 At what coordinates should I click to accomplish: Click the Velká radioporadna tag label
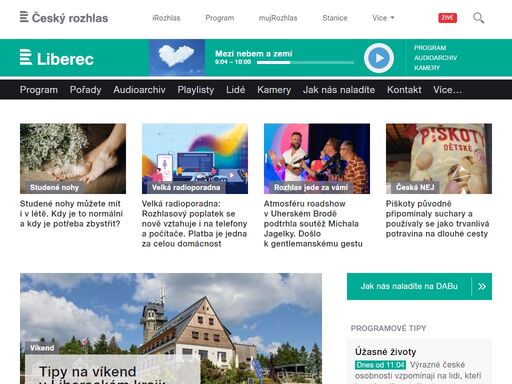pos(186,187)
